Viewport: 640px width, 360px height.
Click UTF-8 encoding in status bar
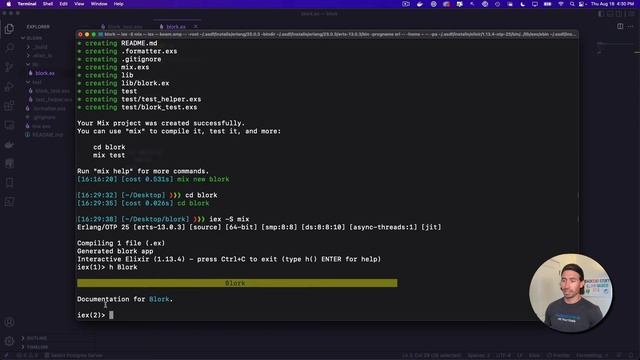[503, 356]
